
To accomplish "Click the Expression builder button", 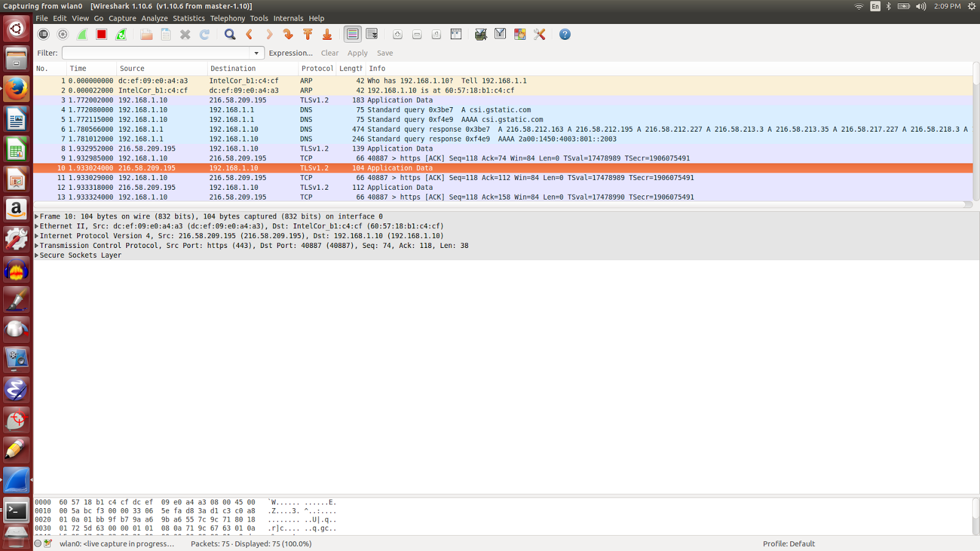I will point(290,53).
